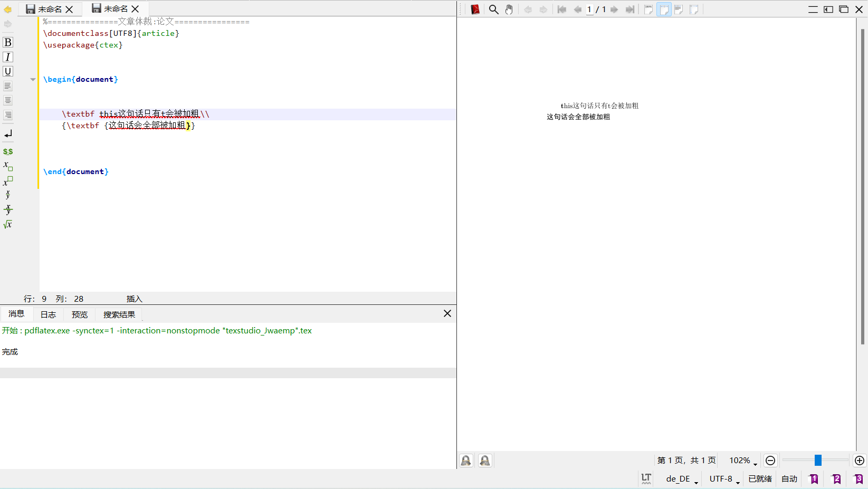Open the 消息 messages tab
This screenshot has height=489, width=868.
point(16,314)
